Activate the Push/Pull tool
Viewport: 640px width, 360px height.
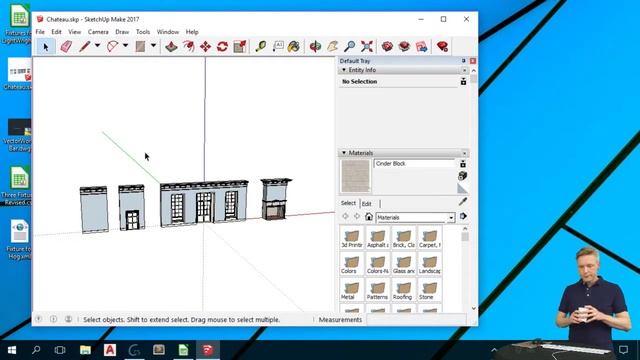(171, 47)
